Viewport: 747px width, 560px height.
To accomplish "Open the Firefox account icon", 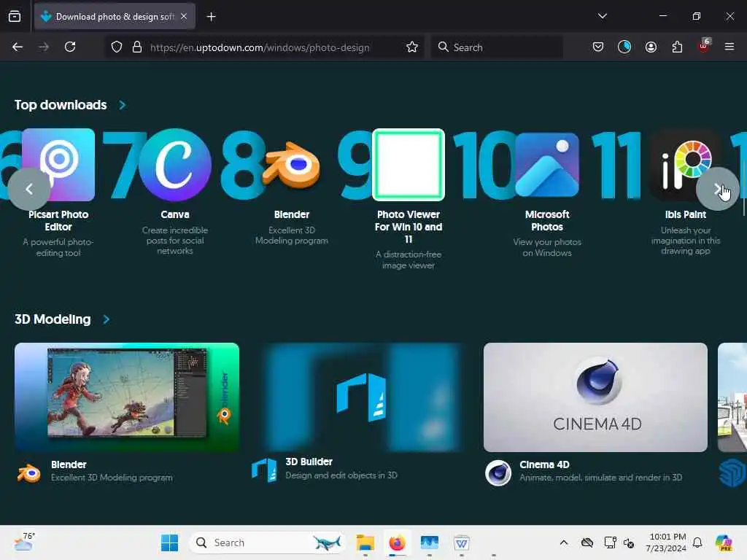I will [x=651, y=47].
